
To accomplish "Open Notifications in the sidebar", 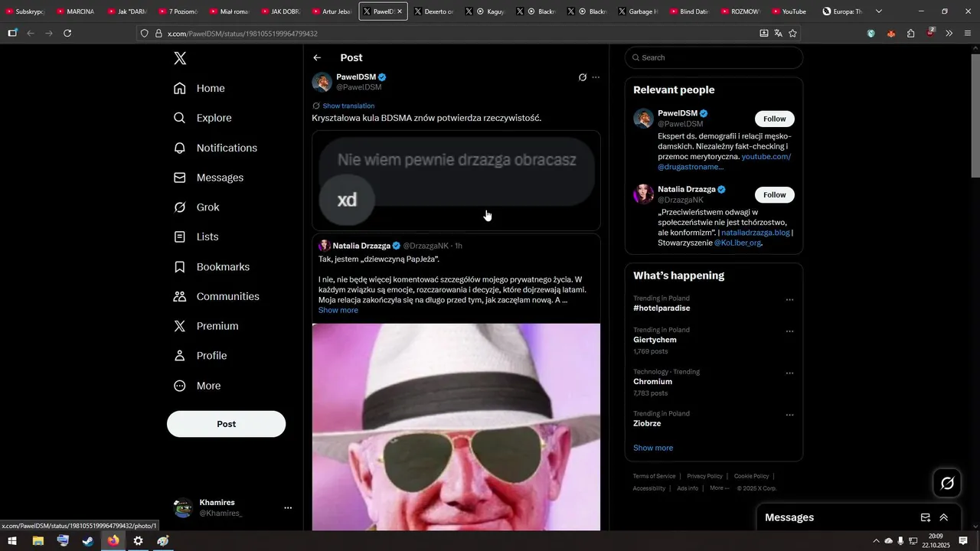I will tap(215, 148).
